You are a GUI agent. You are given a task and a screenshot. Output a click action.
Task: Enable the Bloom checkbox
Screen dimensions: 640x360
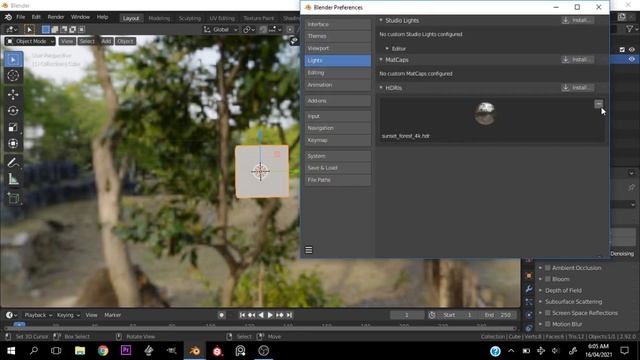tap(548, 279)
